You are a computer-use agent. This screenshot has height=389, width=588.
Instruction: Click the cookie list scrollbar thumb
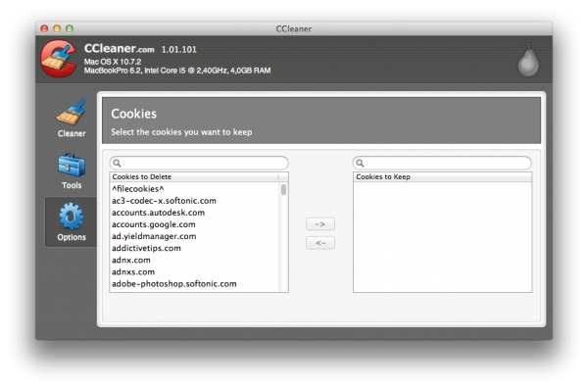tap(283, 189)
